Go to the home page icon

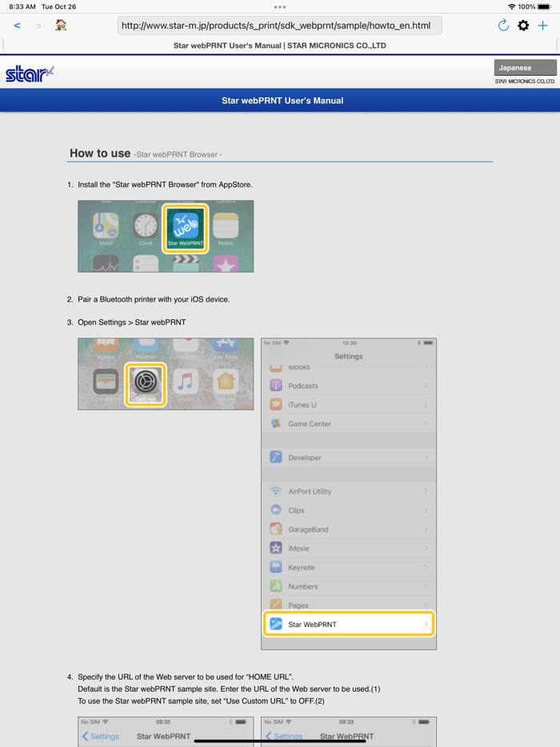(x=61, y=25)
